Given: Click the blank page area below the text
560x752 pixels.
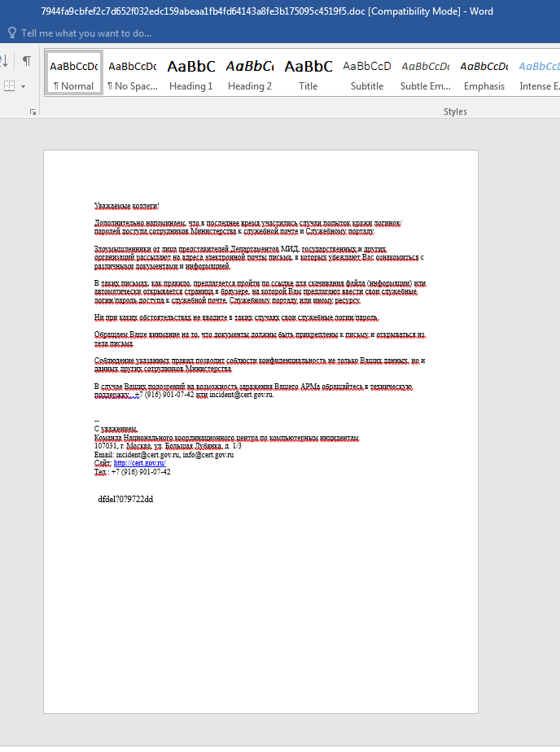Looking at the screenshot, I should [260, 610].
